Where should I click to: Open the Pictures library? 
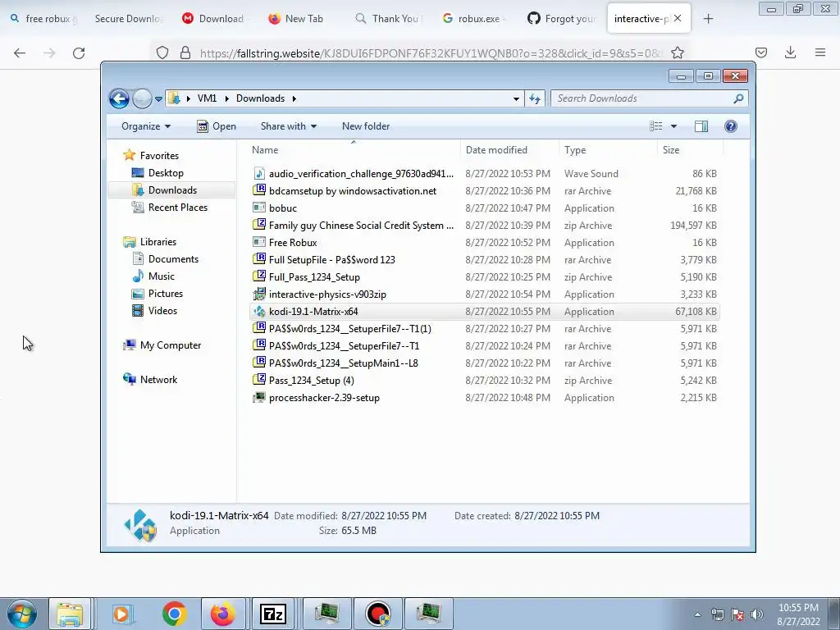click(165, 294)
